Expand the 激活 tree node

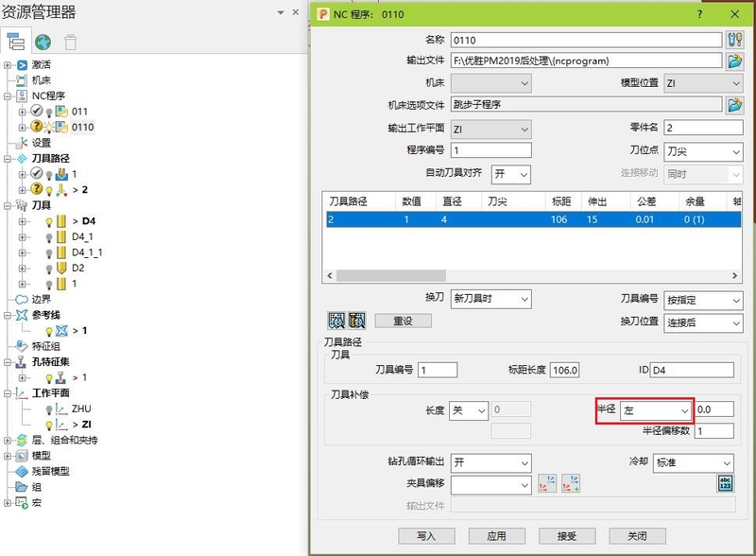8,65
